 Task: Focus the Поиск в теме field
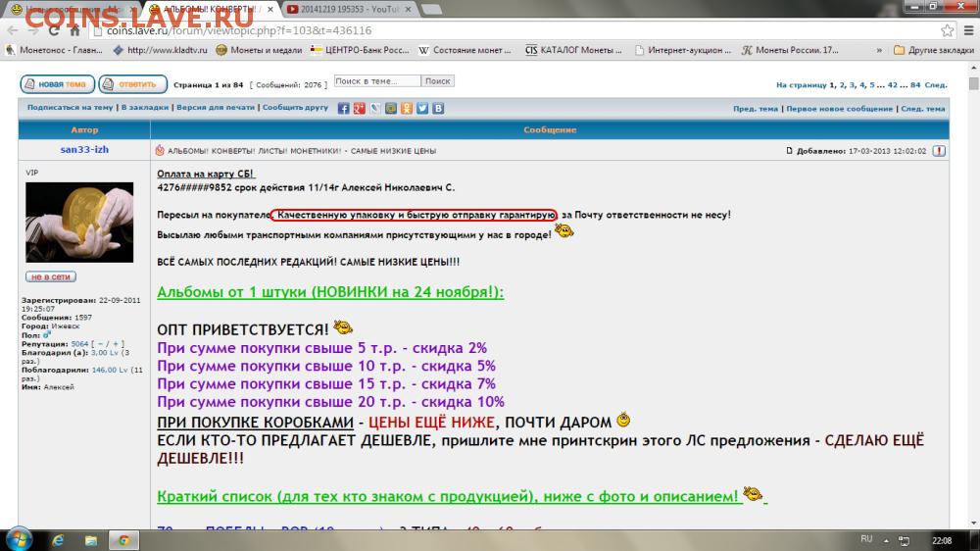point(377,80)
